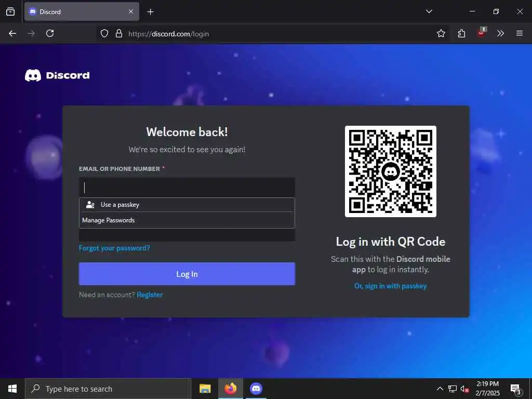Close the Discord browser tab

131,11
